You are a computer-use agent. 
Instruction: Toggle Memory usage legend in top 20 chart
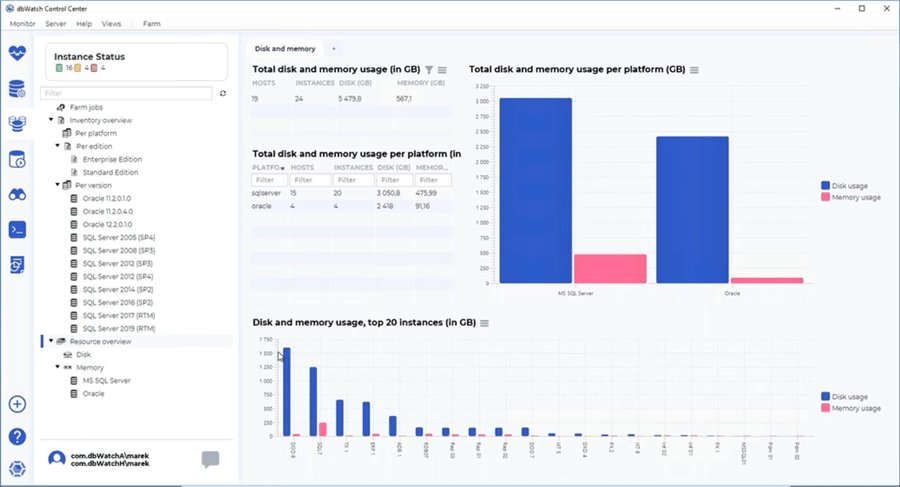coord(851,408)
